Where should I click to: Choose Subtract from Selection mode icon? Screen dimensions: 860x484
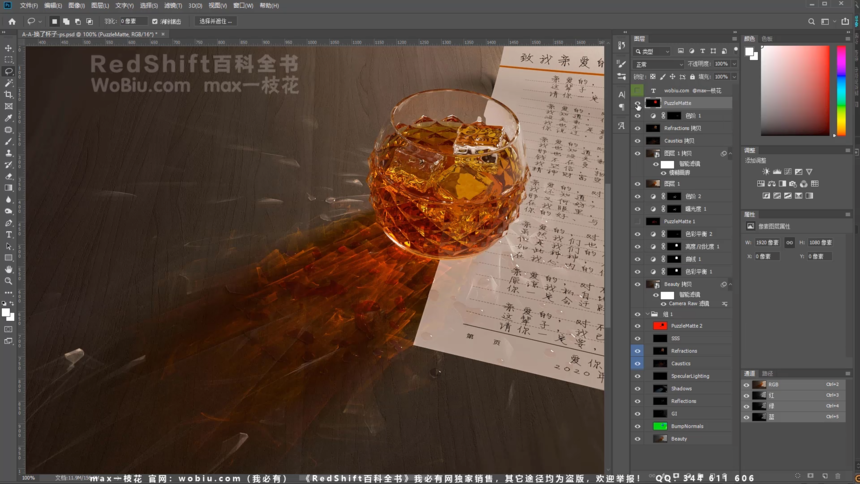78,21
